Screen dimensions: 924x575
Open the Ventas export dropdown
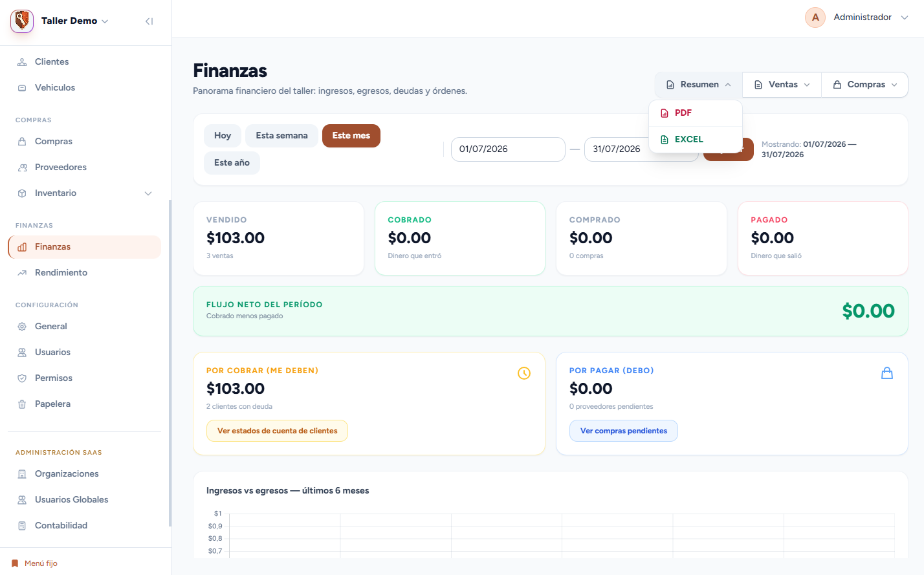click(x=782, y=85)
